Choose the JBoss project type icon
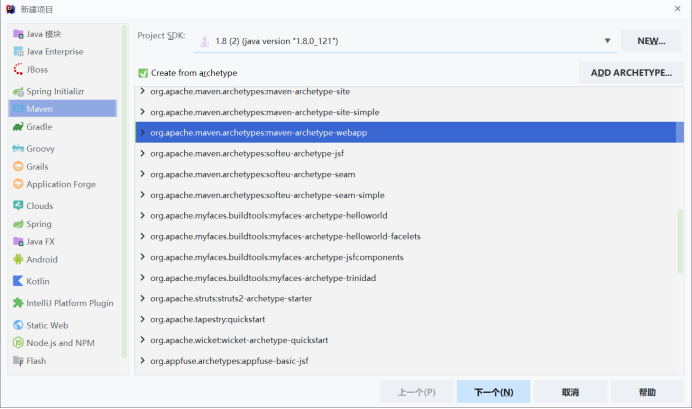The width and height of the screenshot is (692, 409). click(18, 69)
